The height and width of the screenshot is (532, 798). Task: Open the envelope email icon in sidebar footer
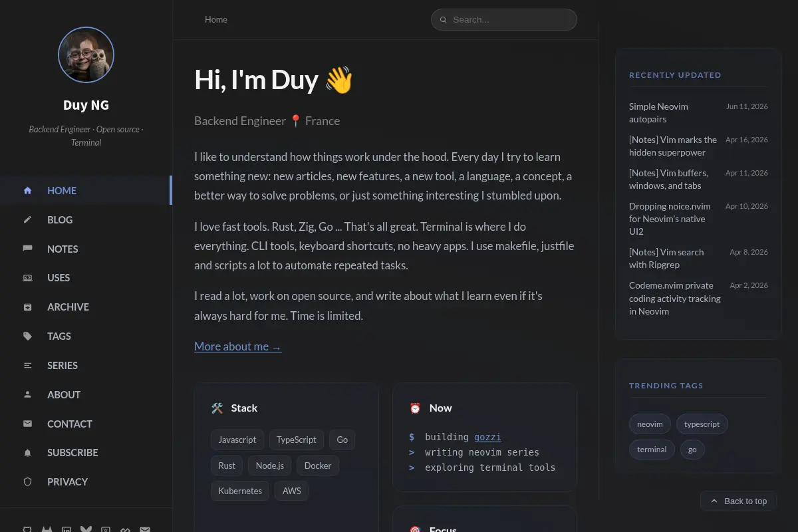[144, 529]
